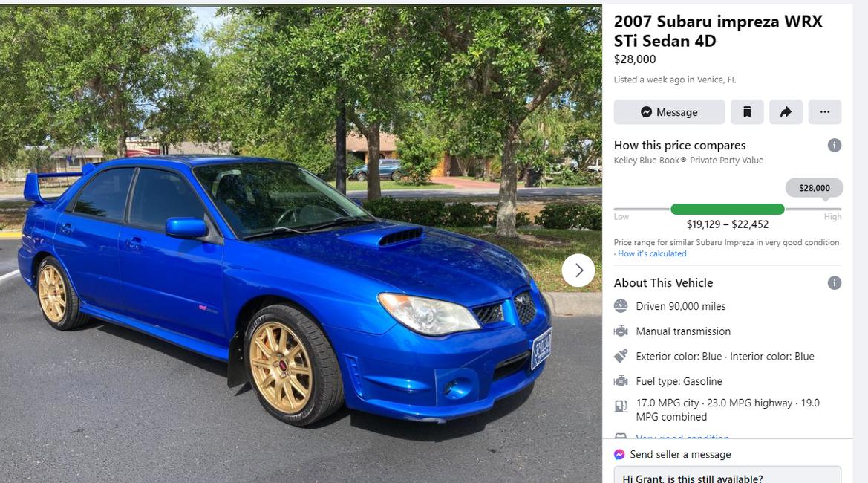Open the How it's calculated link
This screenshot has height=483, width=868.
(x=651, y=253)
